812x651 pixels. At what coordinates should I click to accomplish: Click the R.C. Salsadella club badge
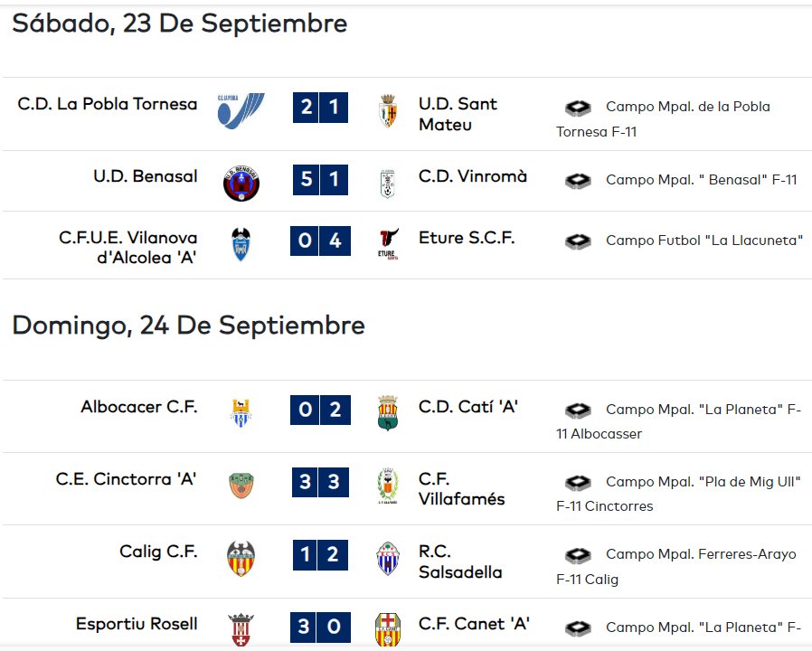tap(388, 559)
